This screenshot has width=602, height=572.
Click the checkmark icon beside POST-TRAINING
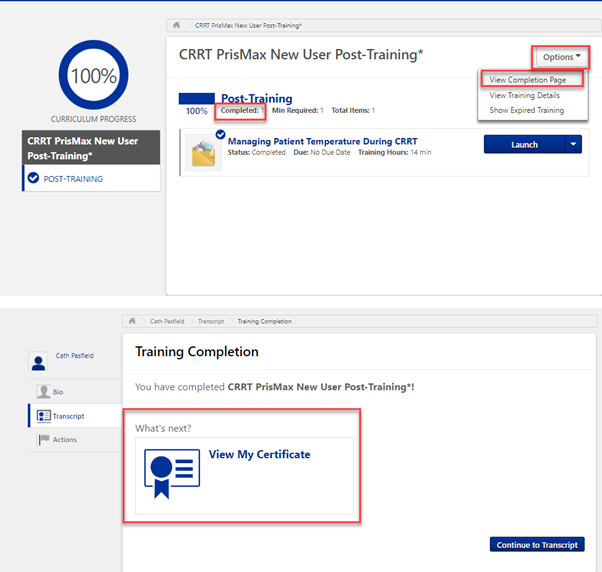click(33, 178)
